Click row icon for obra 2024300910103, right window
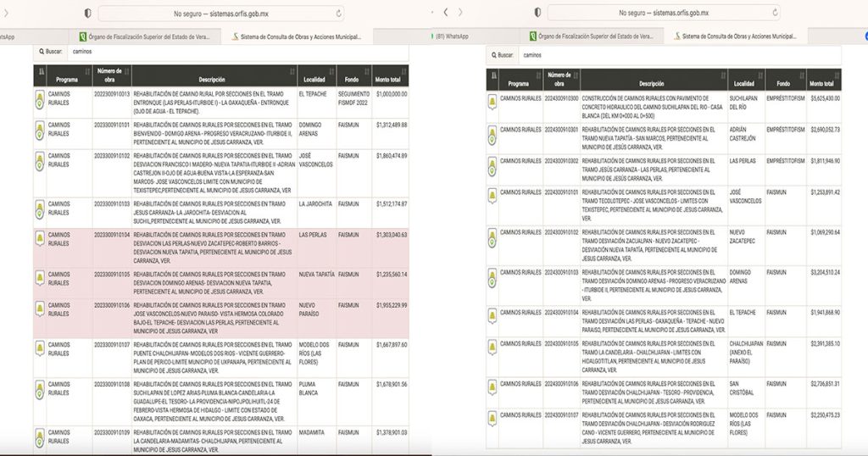Screen dimensions: 868x456 492,278
